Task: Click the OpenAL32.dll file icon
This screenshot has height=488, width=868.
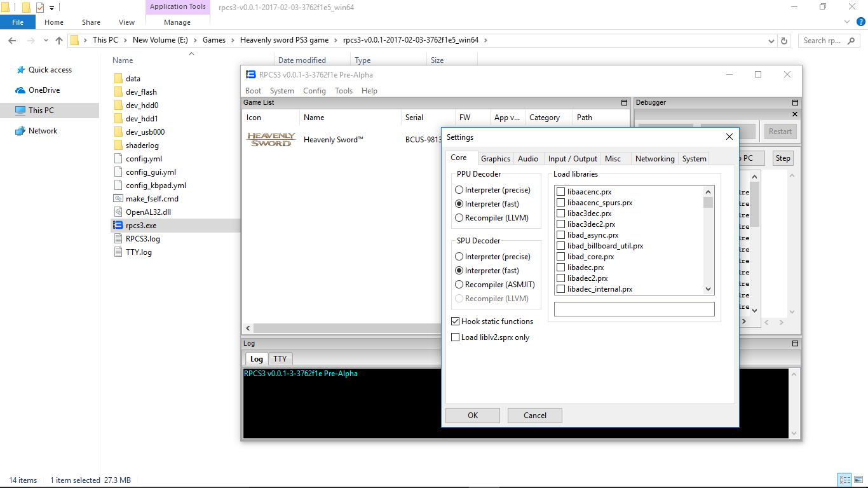Action: click(x=118, y=212)
